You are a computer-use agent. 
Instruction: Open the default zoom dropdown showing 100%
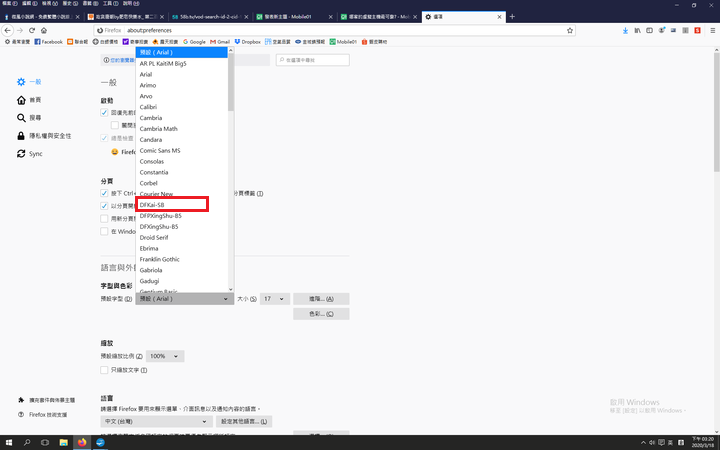165,356
